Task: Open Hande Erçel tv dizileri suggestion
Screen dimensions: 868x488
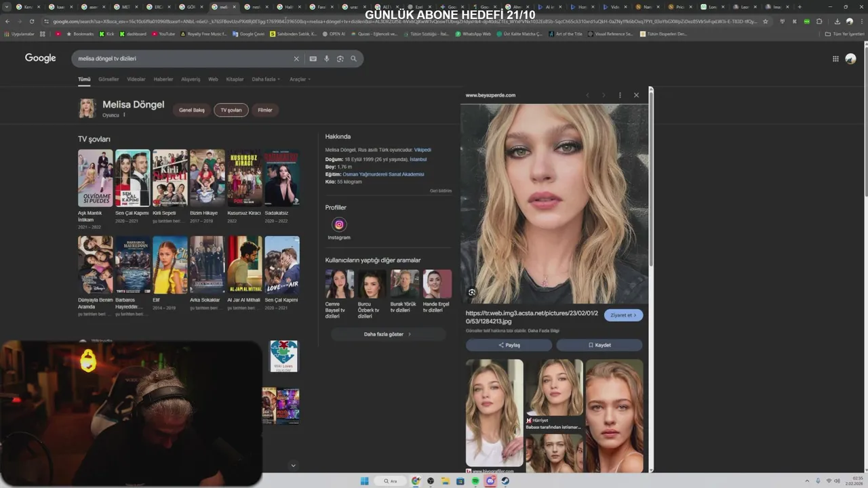Action: pyautogui.click(x=437, y=291)
